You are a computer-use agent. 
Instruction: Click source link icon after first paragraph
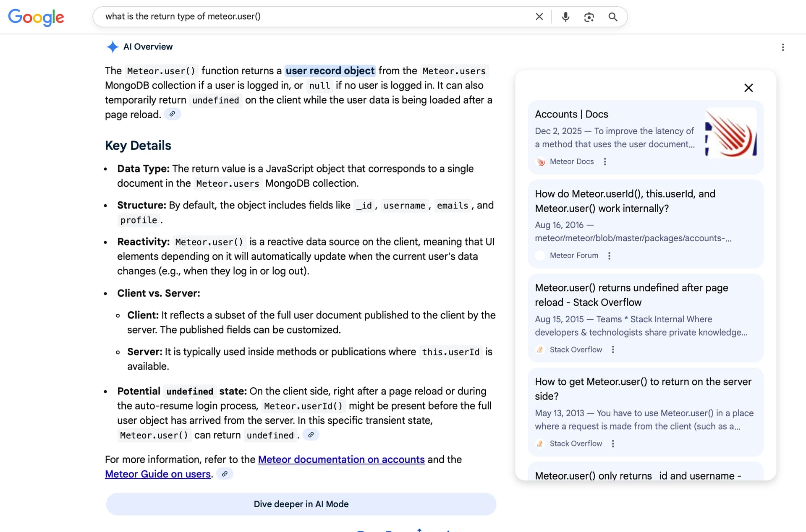point(172,114)
